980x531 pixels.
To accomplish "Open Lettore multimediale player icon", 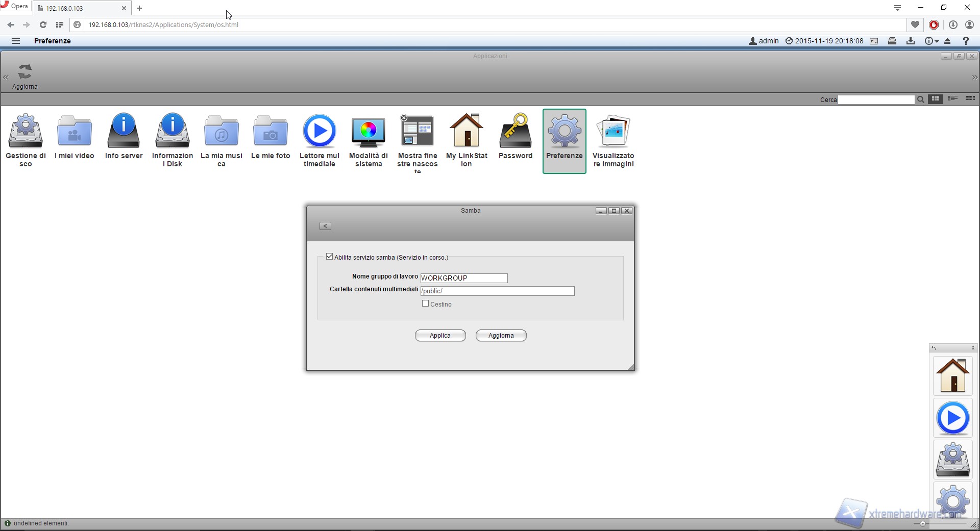I will click(x=319, y=132).
